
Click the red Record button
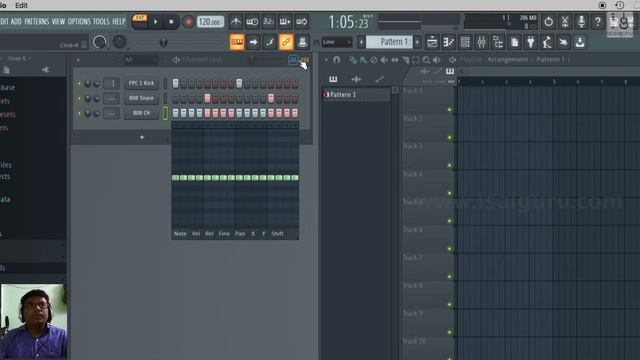point(188,22)
